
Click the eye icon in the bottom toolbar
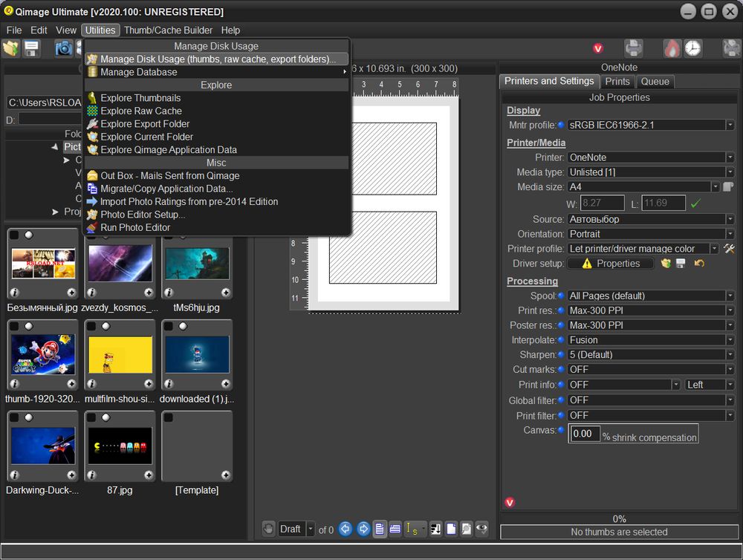pos(482,529)
